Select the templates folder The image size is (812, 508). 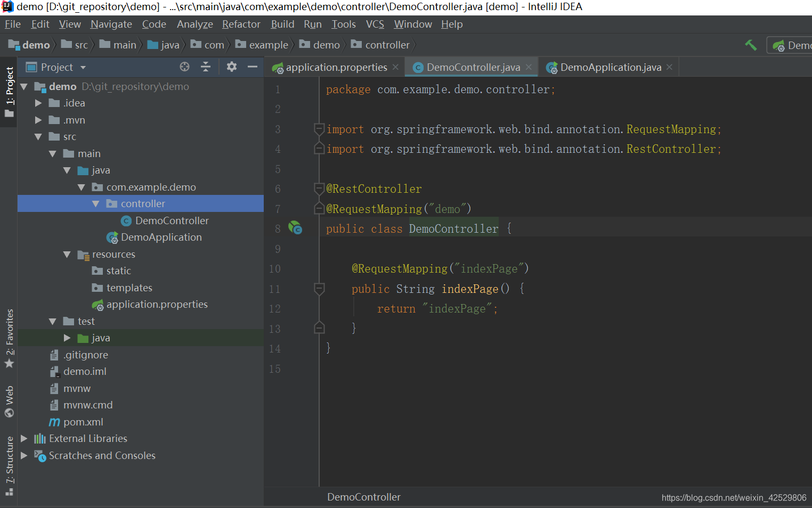[129, 288]
